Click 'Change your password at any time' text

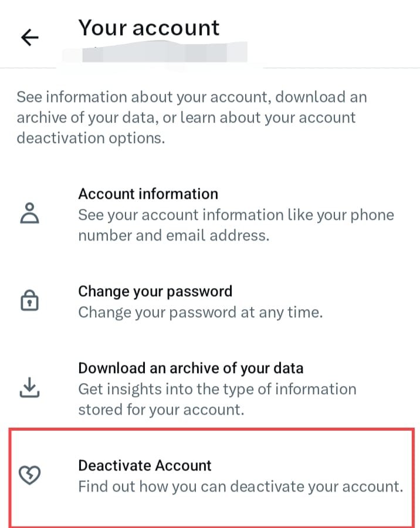point(201,313)
